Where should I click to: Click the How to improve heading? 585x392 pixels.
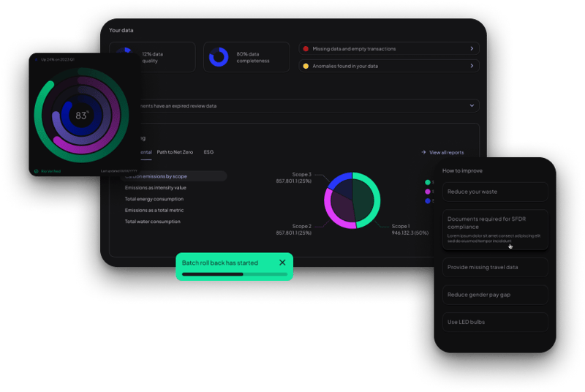point(462,171)
